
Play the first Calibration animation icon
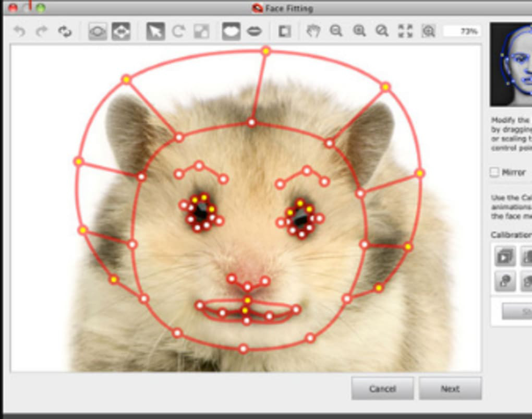[505, 256]
